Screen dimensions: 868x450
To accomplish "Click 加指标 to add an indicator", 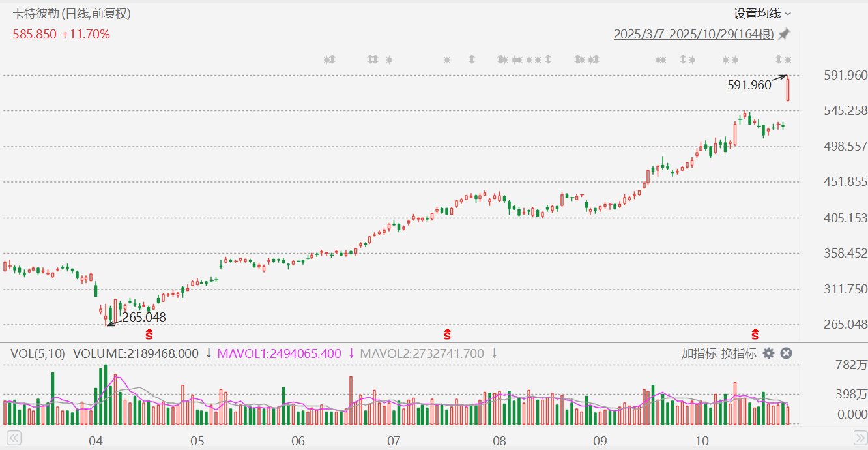I will pos(699,353).
